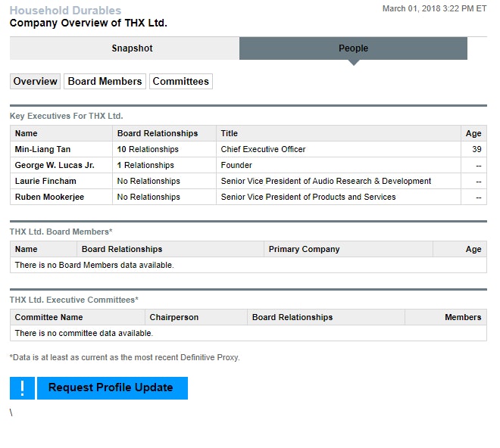The width and height of the screenshot is (500, 448).
Task: View Min-Liang Tan's 10 Relationships
Action: (148, 150)
